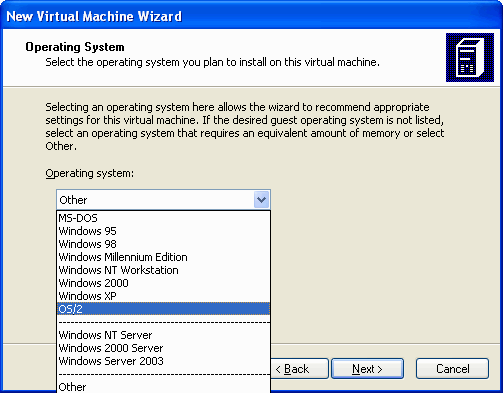
Task: Select Windows 2000 Server option
Action: click(163, 348)
